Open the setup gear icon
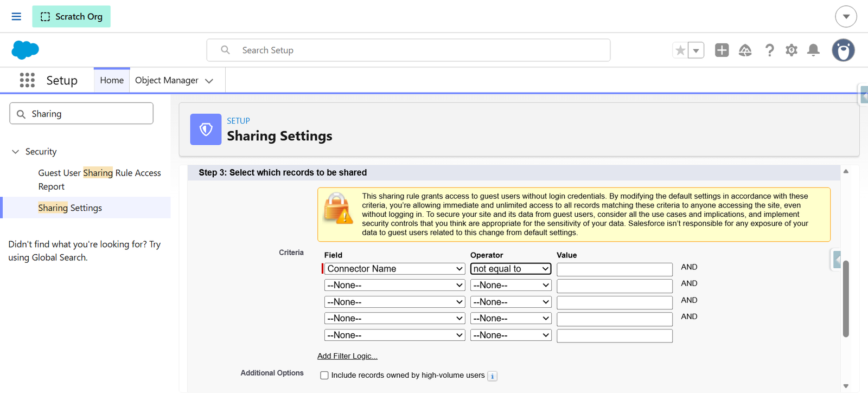868x401 pixels. tap(792, 50)
